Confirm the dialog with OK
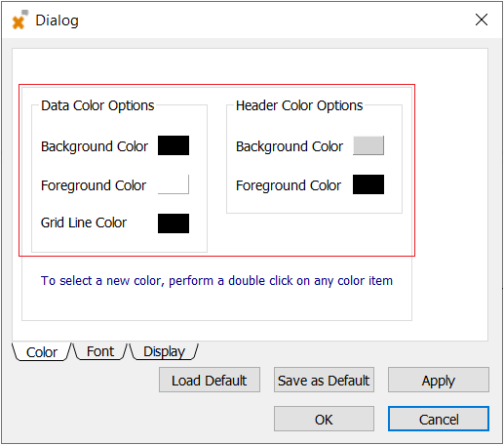 pyautogui.click(x=324, y=419)
